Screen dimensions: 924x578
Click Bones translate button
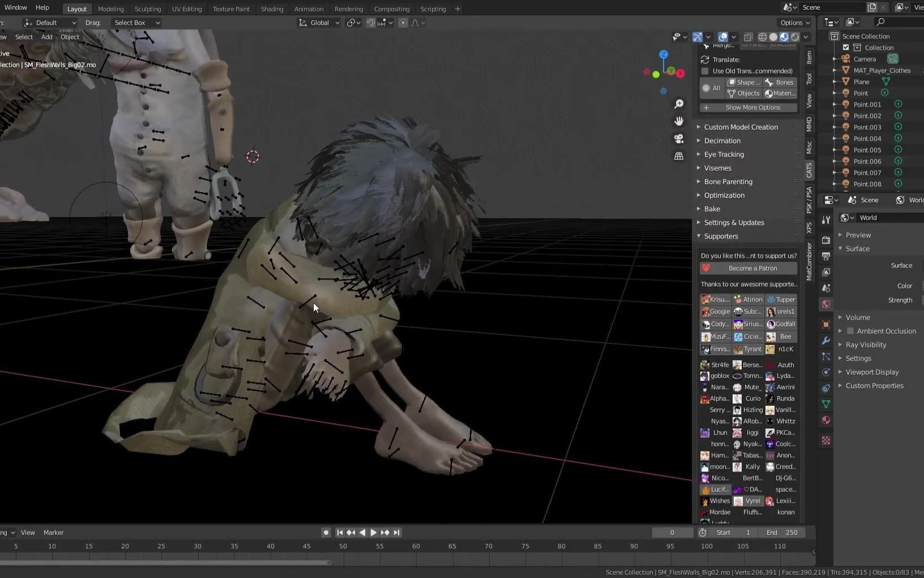(x=780, y=82)
